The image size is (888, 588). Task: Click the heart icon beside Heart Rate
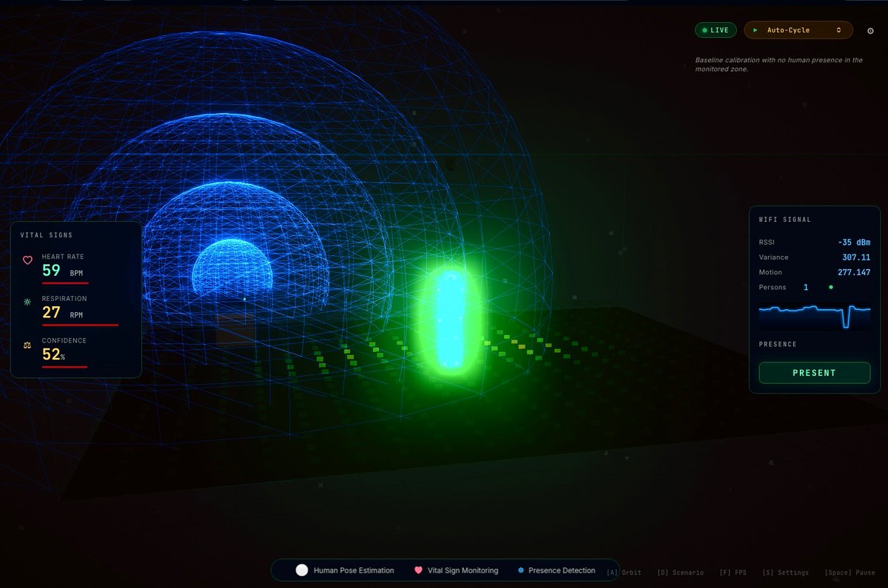click(28, 260)
